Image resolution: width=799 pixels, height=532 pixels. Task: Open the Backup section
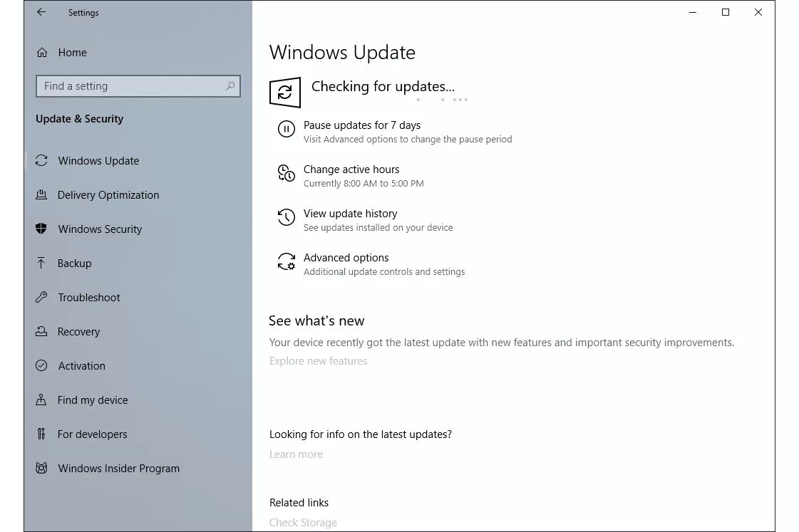point(74,264)
